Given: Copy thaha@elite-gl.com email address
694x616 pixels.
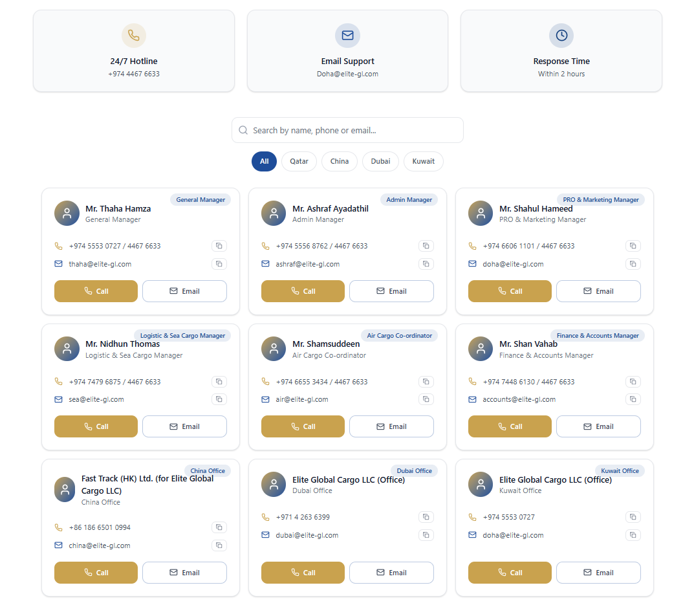Looking at the screenshot, I should (219, 264).
